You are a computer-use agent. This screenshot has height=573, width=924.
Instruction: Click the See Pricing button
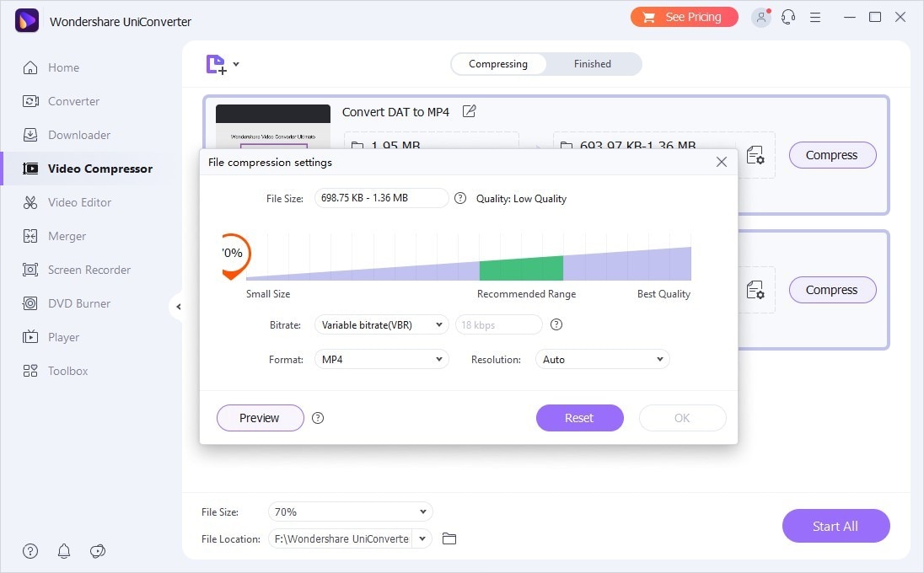pyautogui.click(x=685, y=17)
